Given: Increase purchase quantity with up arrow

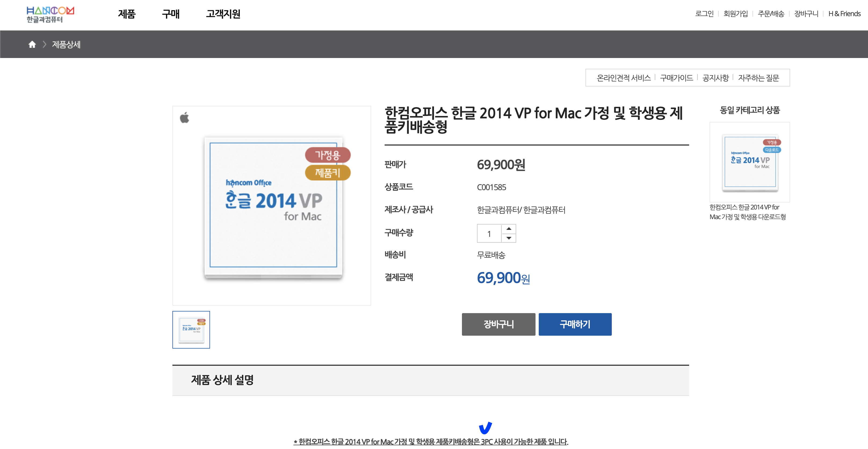Looking at the screenshot, I should 509,229.
